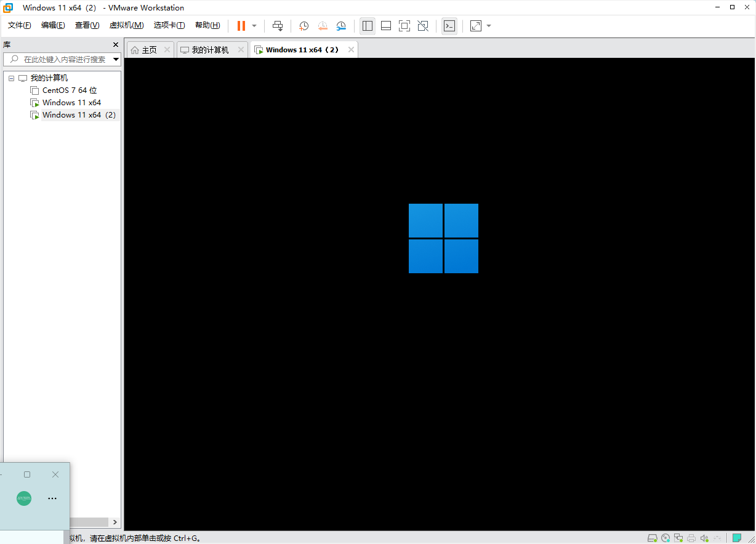
Task: Click the network adapter status icon
Action: [678, 538]
